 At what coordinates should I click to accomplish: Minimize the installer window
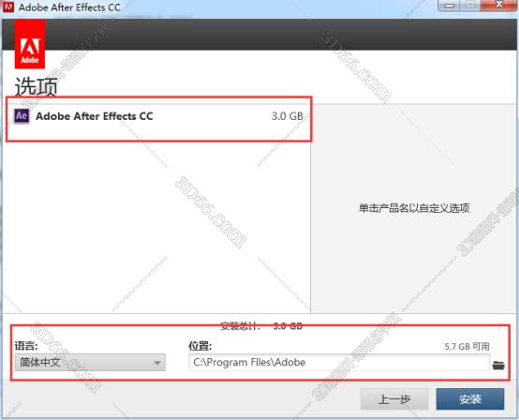(450, 6)
